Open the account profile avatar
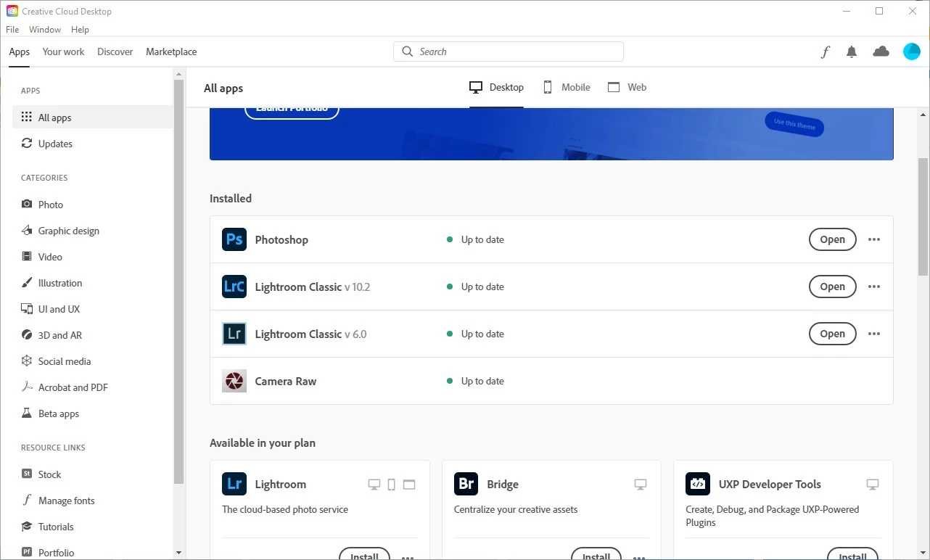 pyautogui.click(x=911, y=52)
